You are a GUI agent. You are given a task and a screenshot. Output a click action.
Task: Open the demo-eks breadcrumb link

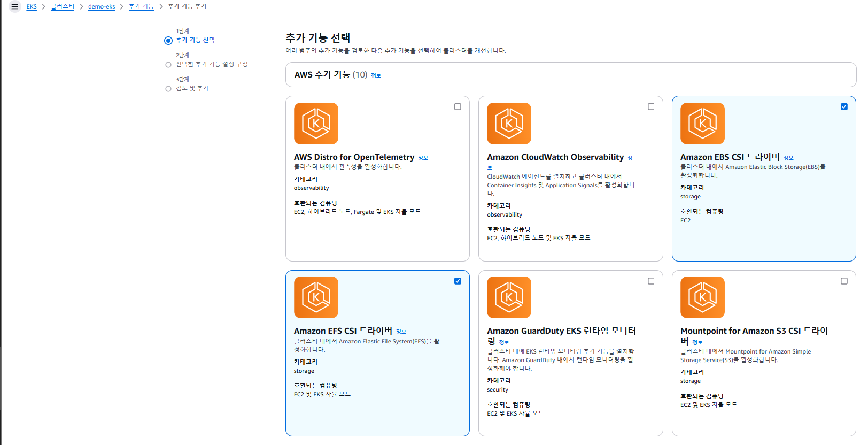102,6
